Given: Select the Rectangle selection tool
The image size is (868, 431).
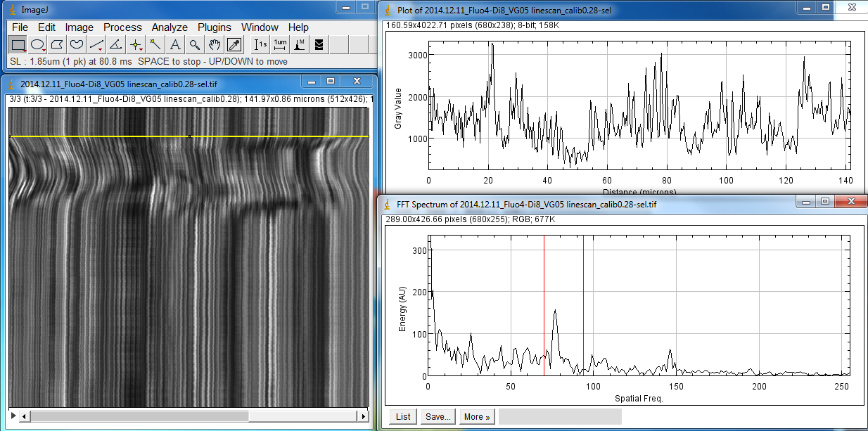Looking at the screenshot, I should (20, 44).
